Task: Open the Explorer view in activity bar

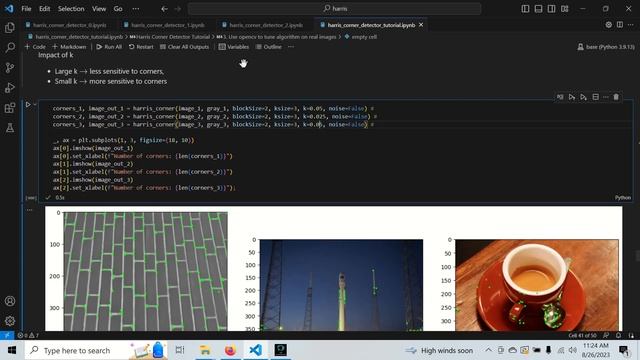Action: pyautogui.click(x=9, y=27)
